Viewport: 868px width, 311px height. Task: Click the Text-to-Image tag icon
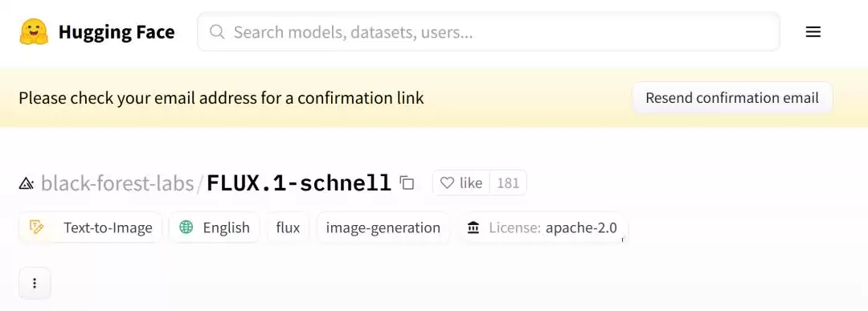tap(36, 227)
